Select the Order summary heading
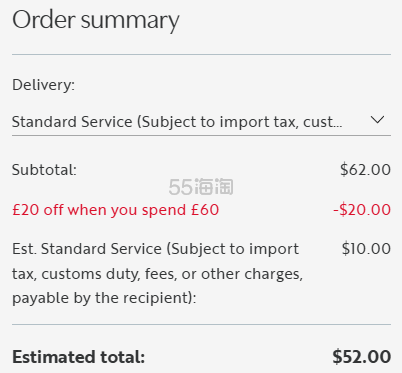This screenshot has height=373, width=402. point(96,21)
